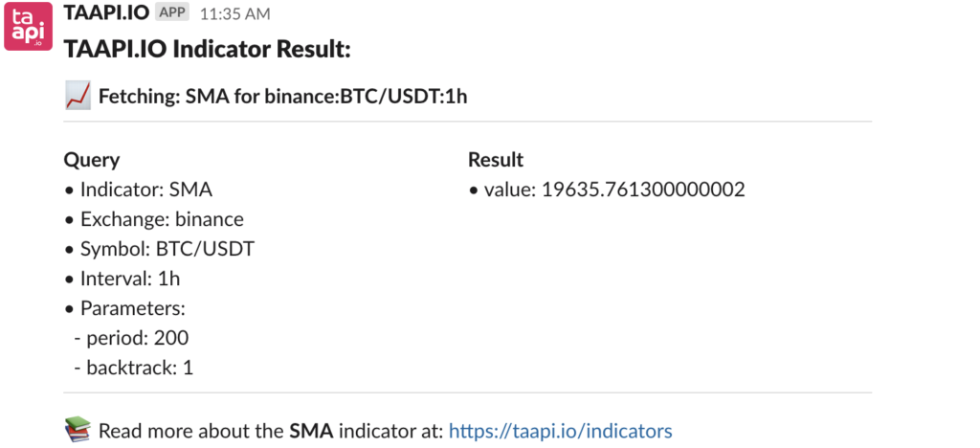This screenshot has width=980, height=448.
Task: Click the books emoji beside Read more
Action: tap(78, 431)
